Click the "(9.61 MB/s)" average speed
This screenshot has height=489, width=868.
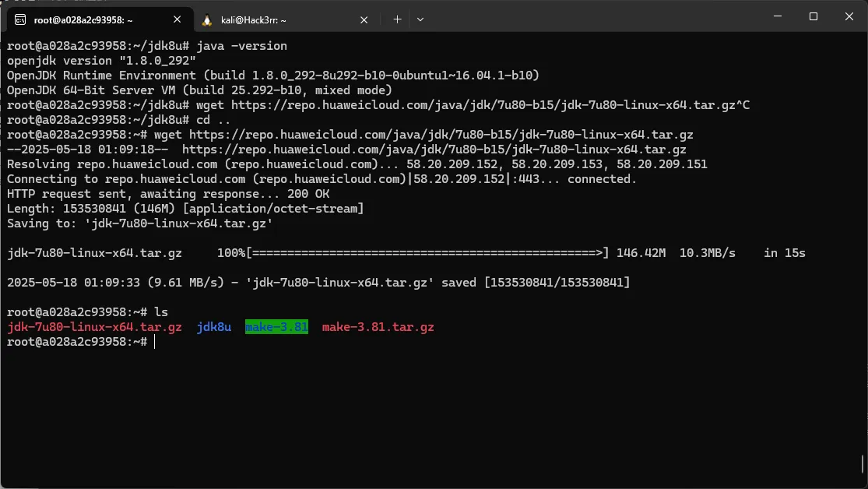[x=185, y=283]
